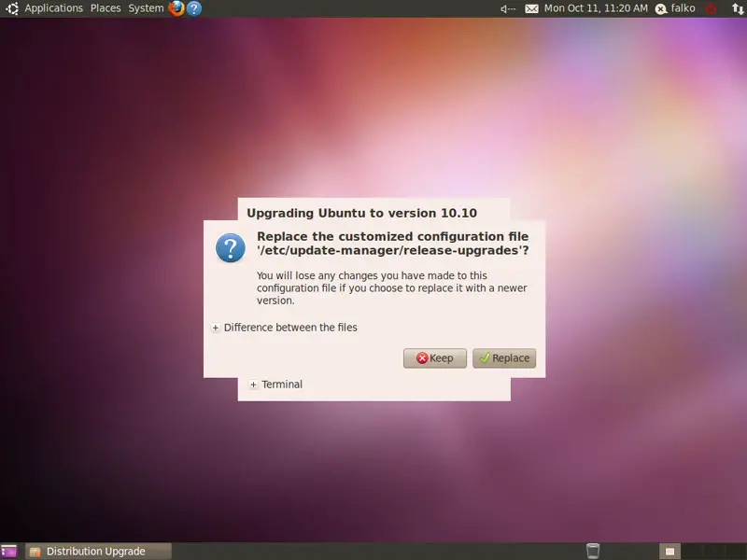Click the Replace button
Screen dimensions: 747x560
(x=504, y=358)
